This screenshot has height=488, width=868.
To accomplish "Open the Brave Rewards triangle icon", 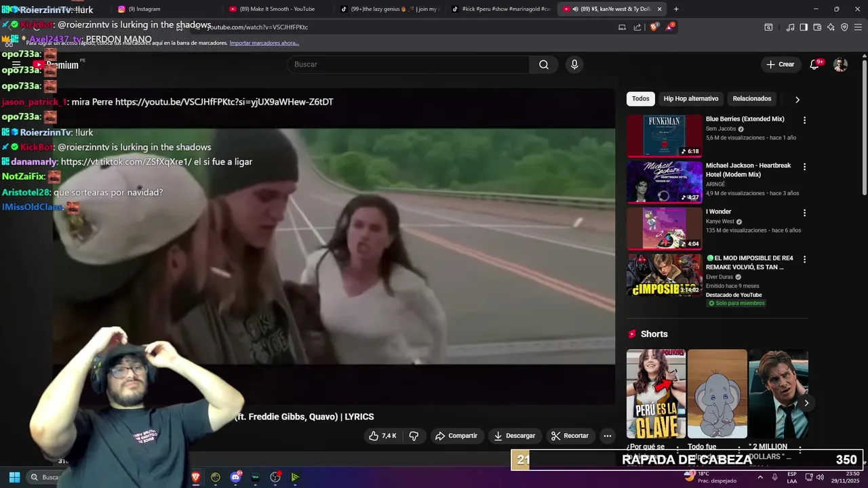I will tap(671, 27).
